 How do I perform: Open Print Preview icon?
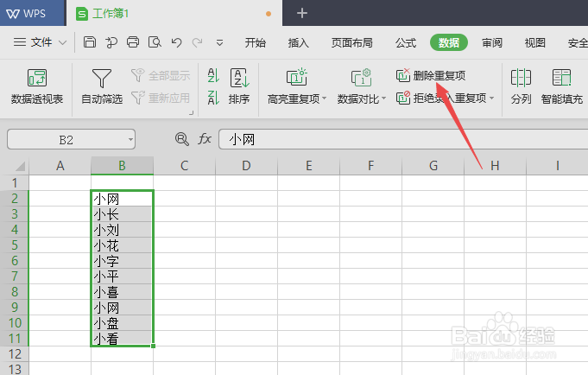[x=155, y=42]
